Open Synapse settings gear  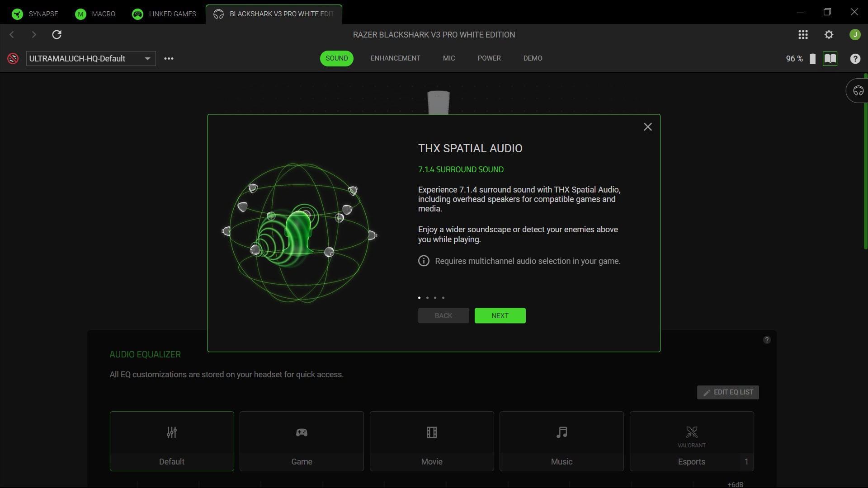click(x=829, y=35)
